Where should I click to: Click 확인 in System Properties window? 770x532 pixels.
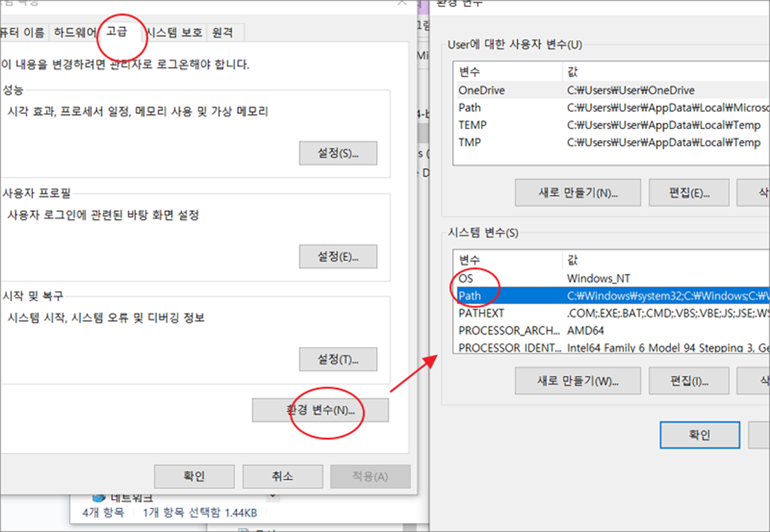coord(194,476)
